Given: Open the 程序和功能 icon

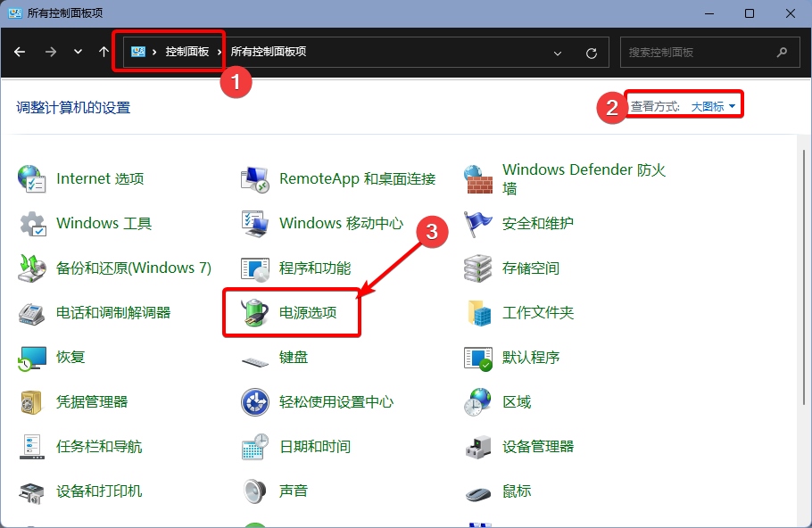Looking at the screenshot, I should click(x=255, y=268).
